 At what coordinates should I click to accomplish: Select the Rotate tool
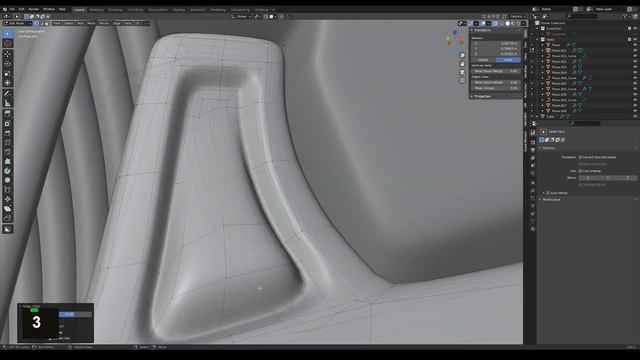(7, 64)
